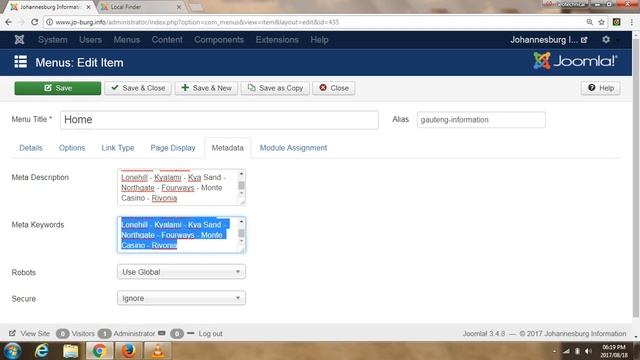The width and height of the screenshot is (640, 360).
Task: Click the Meta Description textarea scrollbar
Action: pyautogui.click(x=241, y=184)
